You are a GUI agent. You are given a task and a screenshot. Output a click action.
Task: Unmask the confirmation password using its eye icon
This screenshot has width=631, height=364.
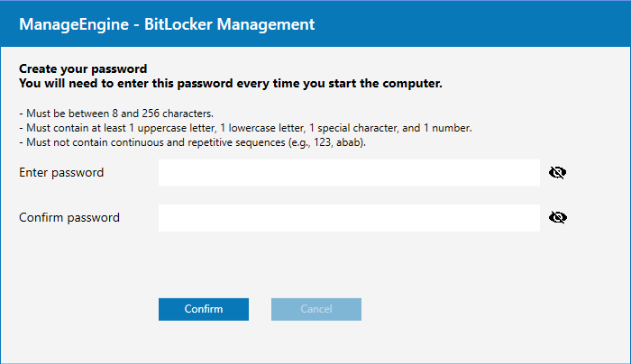tap(557, 217)
